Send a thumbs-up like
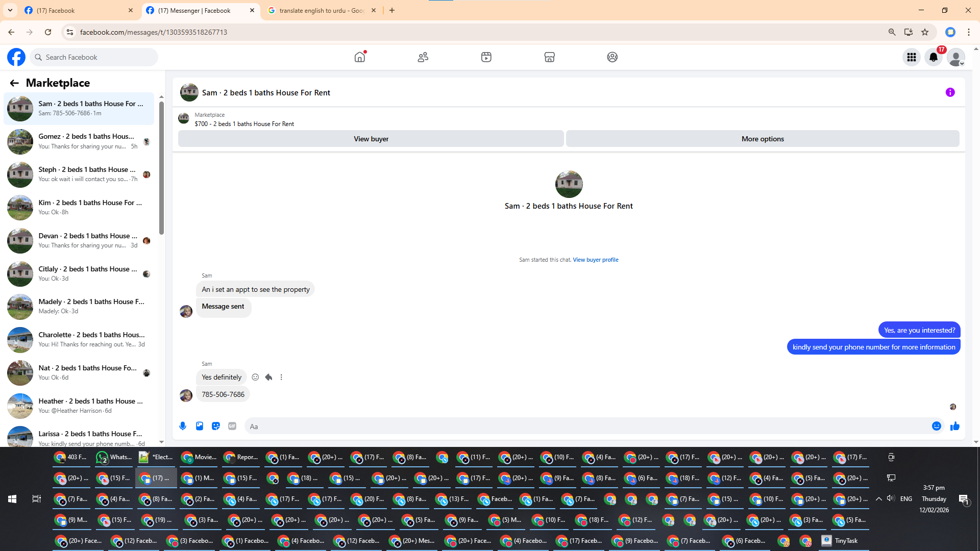 point(955,426)
